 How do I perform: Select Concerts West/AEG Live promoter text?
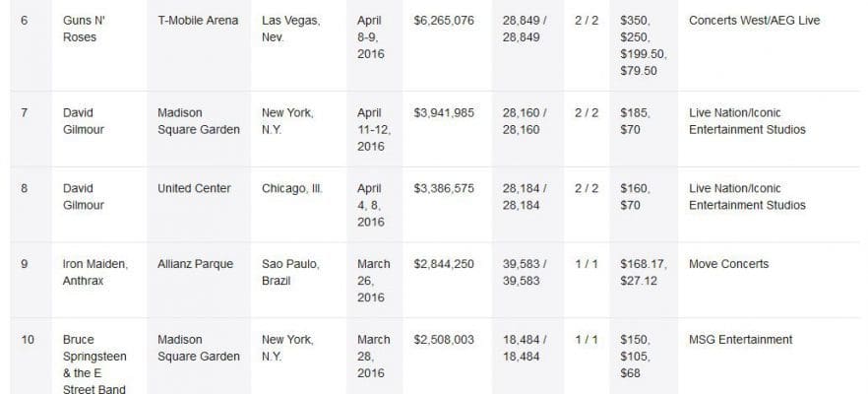[755, 21]
